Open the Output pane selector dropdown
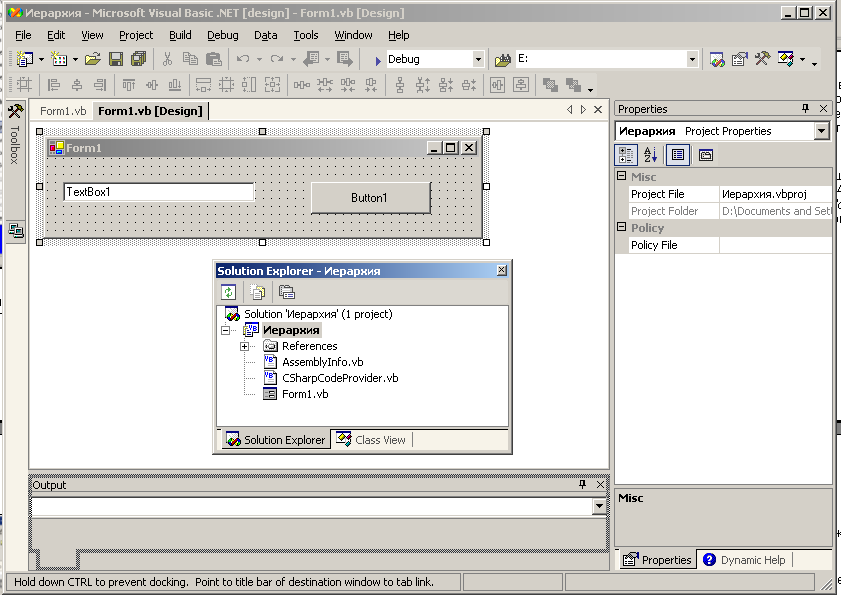This screenshot has width=841, height=595. pyautogui.click(x=599, y=506)
